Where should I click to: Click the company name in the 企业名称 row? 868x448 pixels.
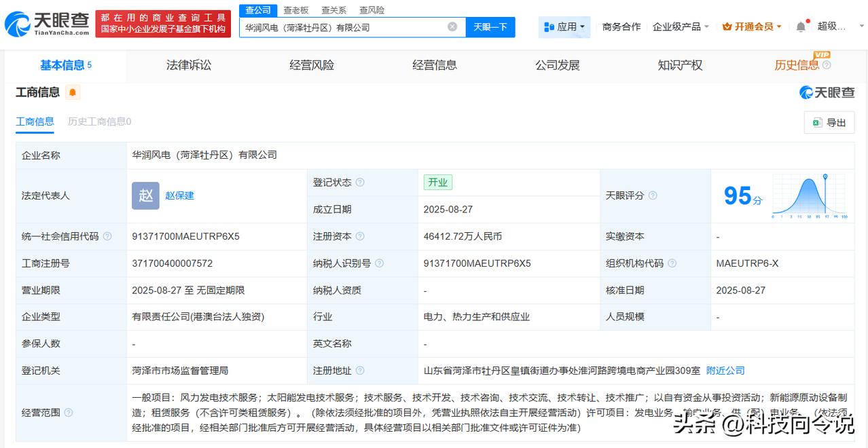(x=204, y=155)
